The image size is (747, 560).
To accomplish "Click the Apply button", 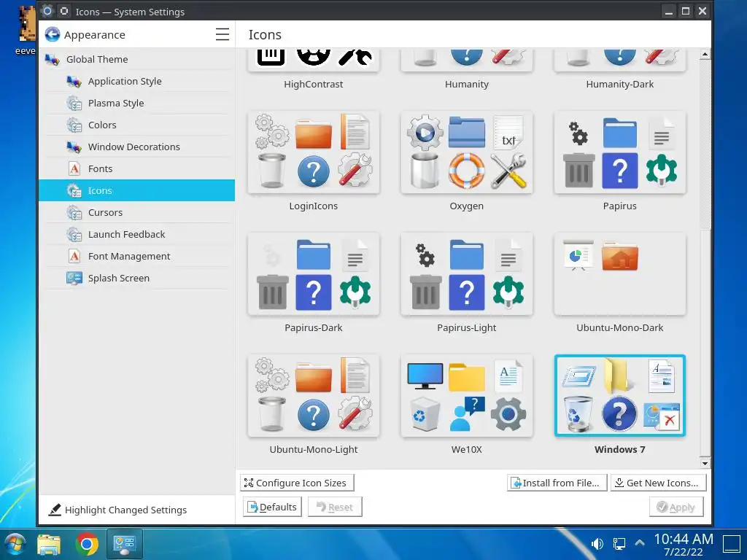I will point(676,507).
